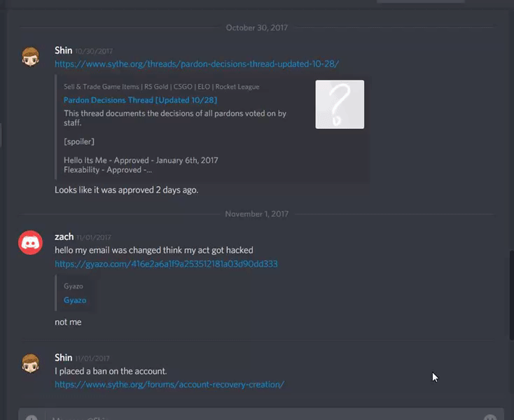Click the 11/01/2017 timestamp beside zach
This screenshot has height=420, width=514.
click(94, 237)
